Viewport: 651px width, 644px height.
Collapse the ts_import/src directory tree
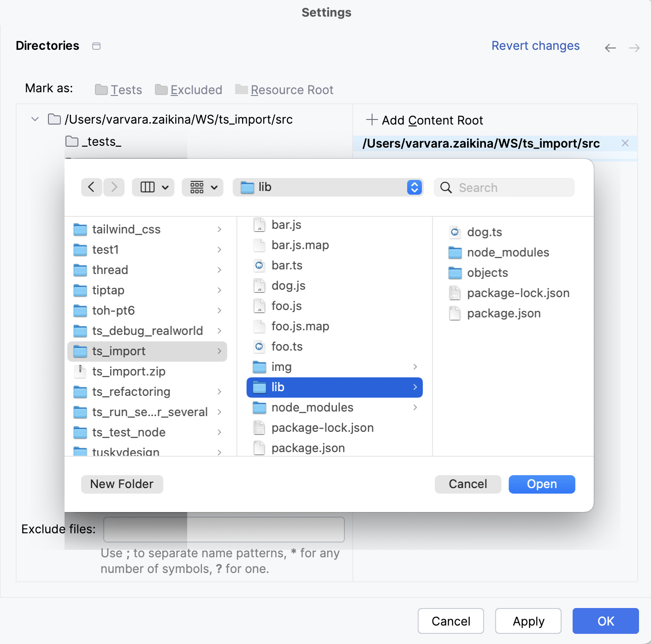coord(35,119)
